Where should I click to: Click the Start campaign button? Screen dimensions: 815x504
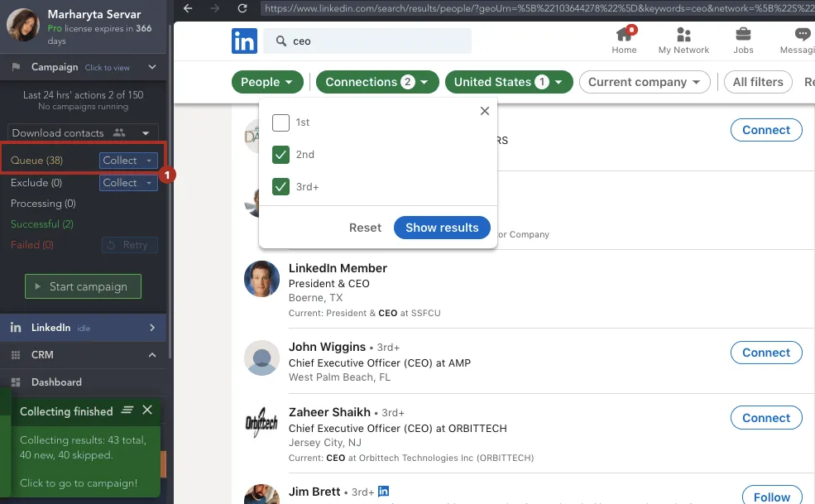click(84, 286)
